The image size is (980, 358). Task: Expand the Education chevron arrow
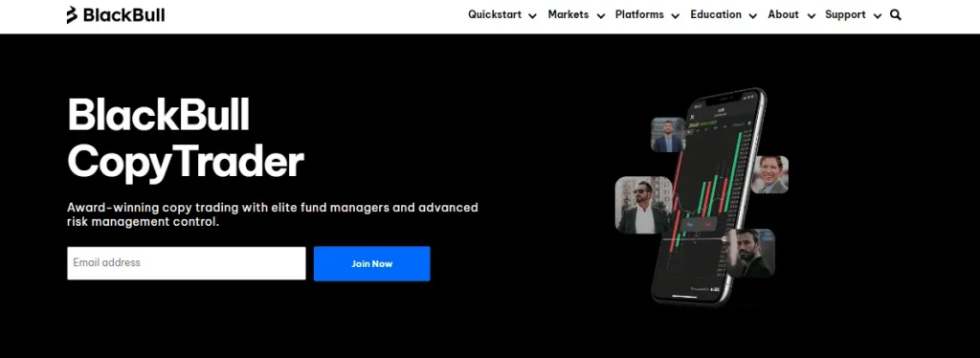(752, 16)
